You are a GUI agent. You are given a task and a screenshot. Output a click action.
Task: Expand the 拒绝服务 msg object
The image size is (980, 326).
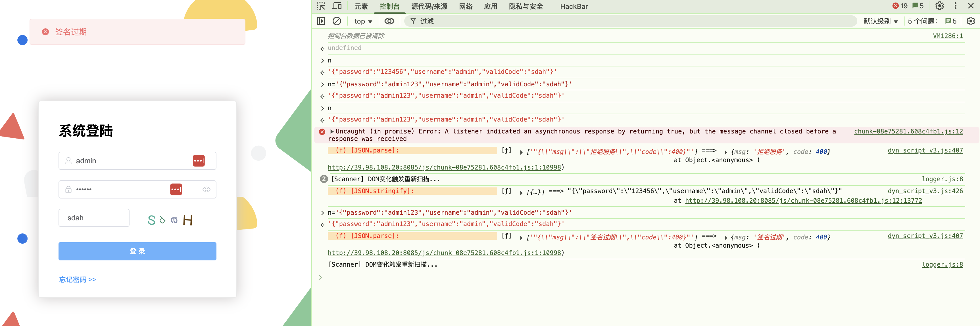point(726,152)
